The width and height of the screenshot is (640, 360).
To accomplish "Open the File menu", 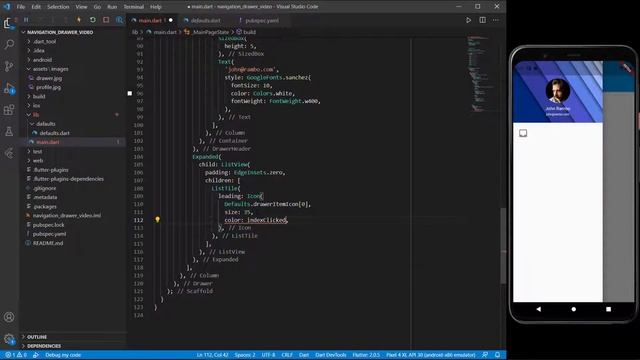I will click(x=21, y=7).
